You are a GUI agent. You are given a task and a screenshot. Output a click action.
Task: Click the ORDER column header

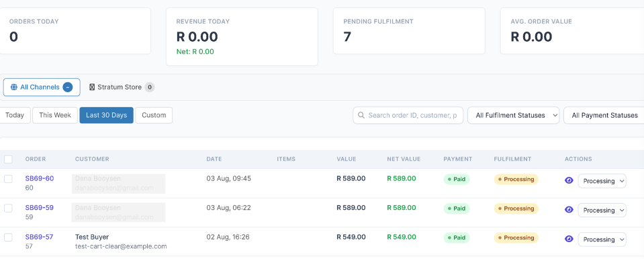[x=36, y=159]
